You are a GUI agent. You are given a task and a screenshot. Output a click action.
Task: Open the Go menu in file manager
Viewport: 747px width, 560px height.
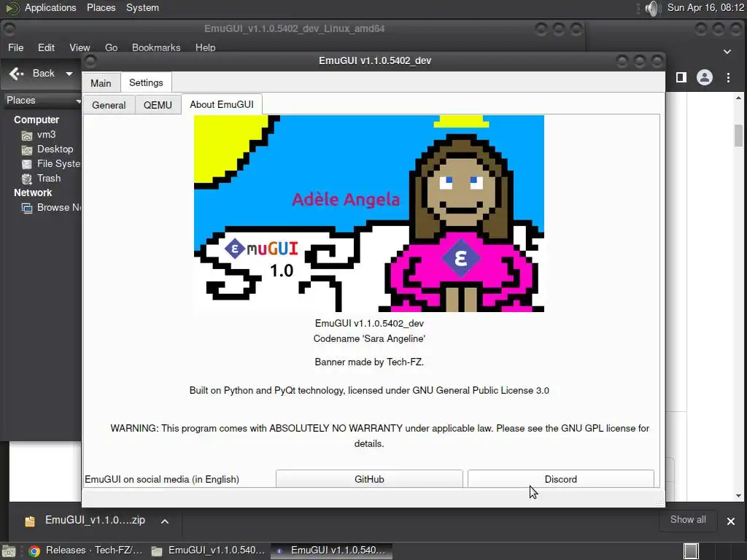[111, 47]
